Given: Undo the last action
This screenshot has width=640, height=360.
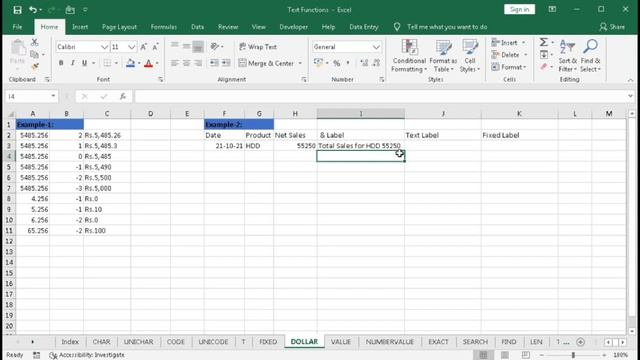Looking at the screenshot, I should pyautogui.click(x=33, y=9).
